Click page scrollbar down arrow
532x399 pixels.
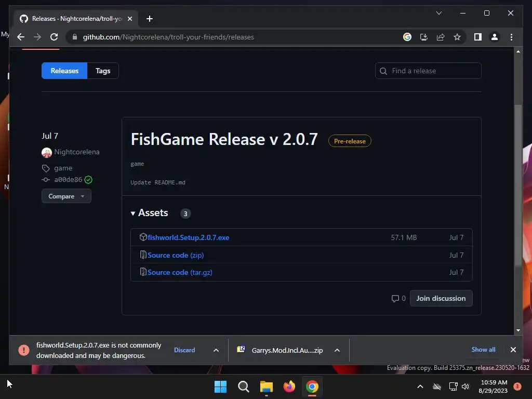[518, 330]
